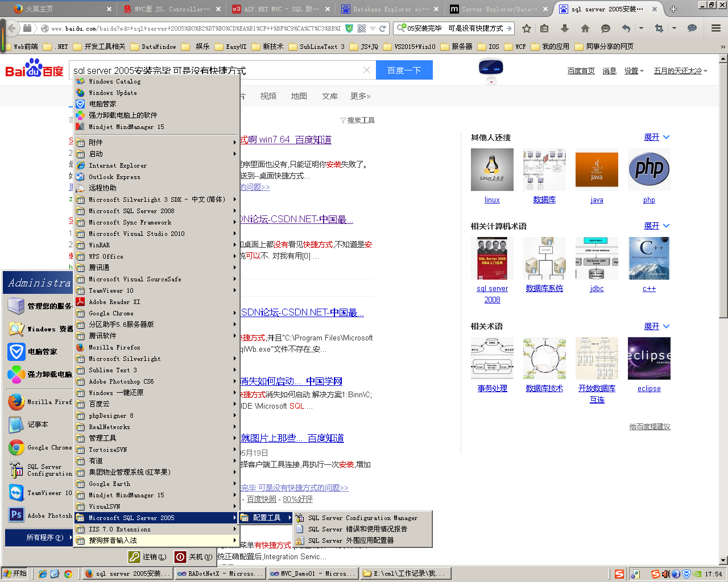Click the reload icon in address bar
The image size is (728, 582).
(383, 28)
